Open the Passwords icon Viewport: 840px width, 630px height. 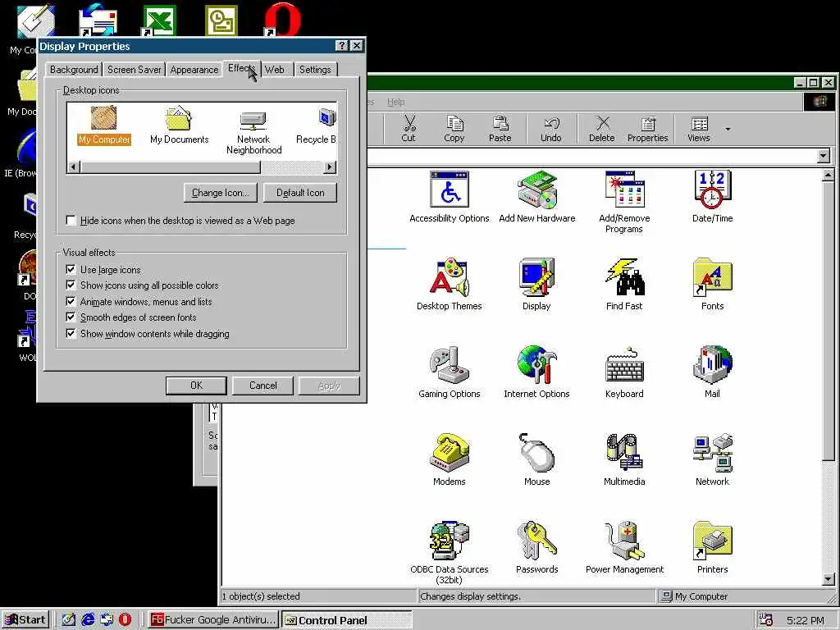click(536, 548)
